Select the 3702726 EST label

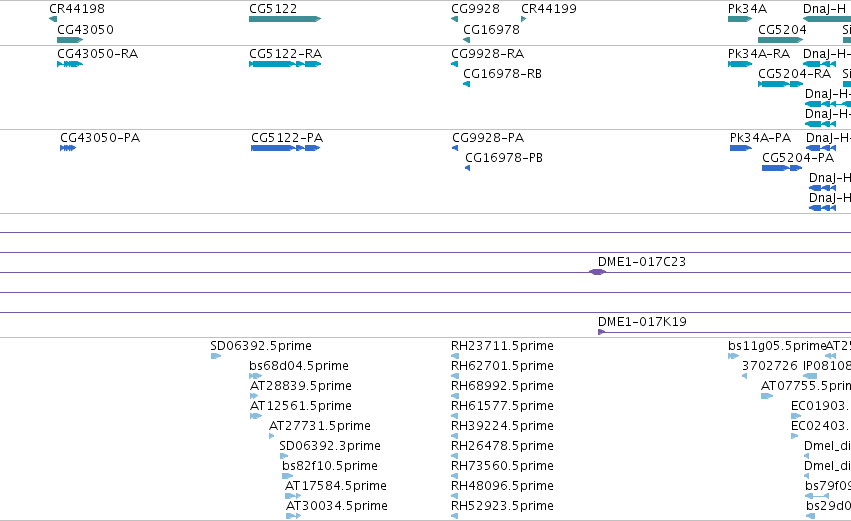click(770, 366)
